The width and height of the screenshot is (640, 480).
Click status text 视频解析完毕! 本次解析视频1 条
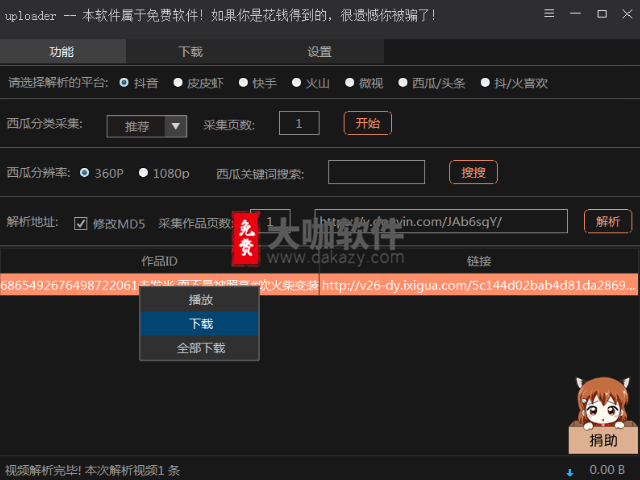(92, 470)
